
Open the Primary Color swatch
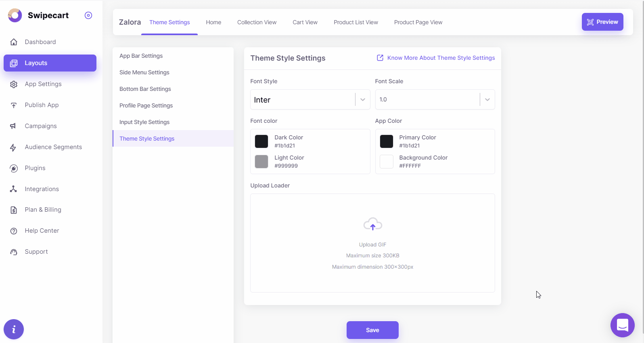point(387,141)
